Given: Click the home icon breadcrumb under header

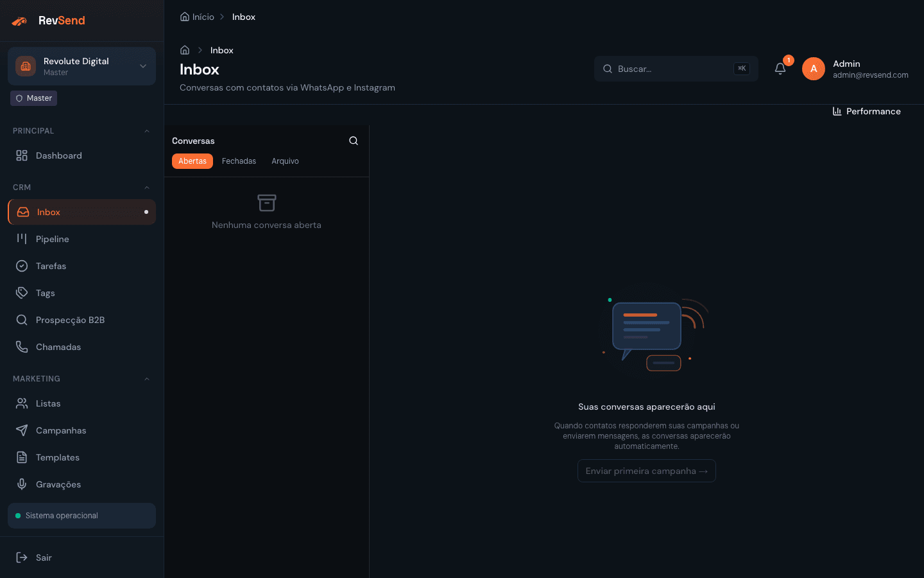Looking at the screenshot, I should [x=185, y=50].
